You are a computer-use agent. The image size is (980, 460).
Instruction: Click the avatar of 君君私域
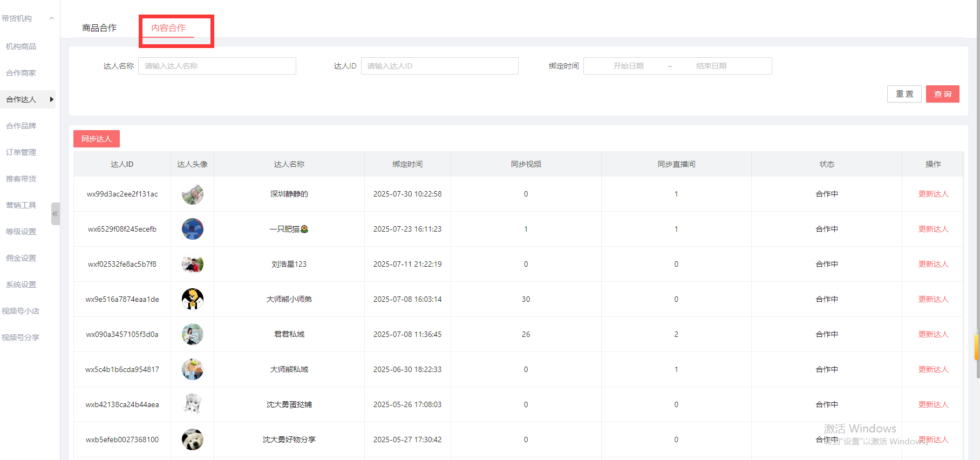click(x=192, y=334)
